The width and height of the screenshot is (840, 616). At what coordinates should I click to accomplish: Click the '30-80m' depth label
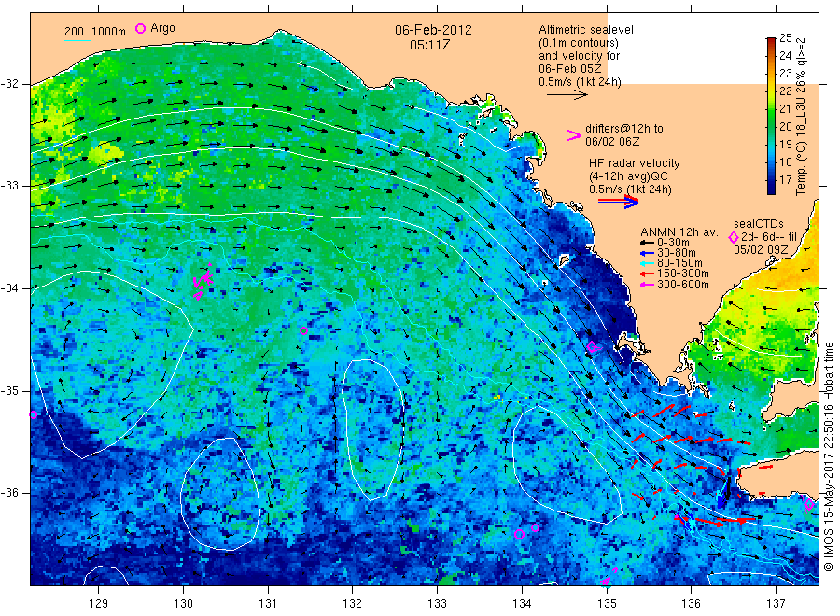click(x=677, y=253)
